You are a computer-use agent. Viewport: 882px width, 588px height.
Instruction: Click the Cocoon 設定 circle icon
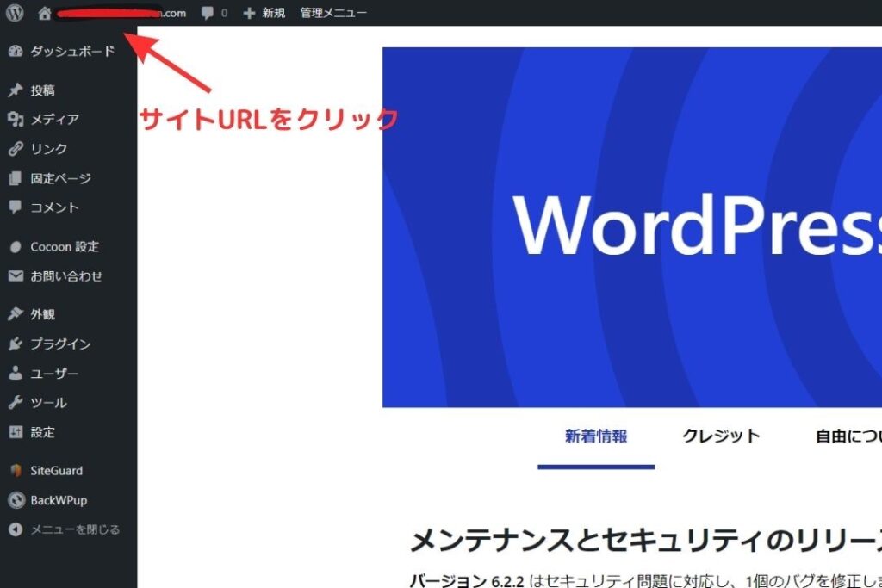pos(16,247)
